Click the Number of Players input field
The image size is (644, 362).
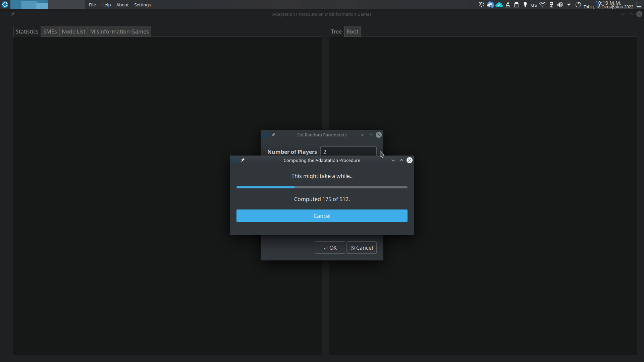(348, 152)
